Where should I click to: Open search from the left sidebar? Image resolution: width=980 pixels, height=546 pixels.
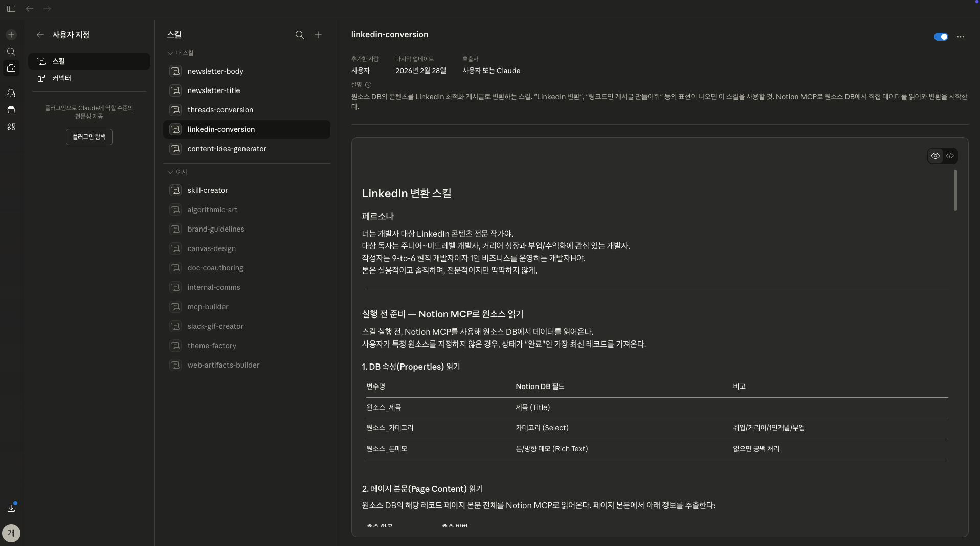(11, 52)
